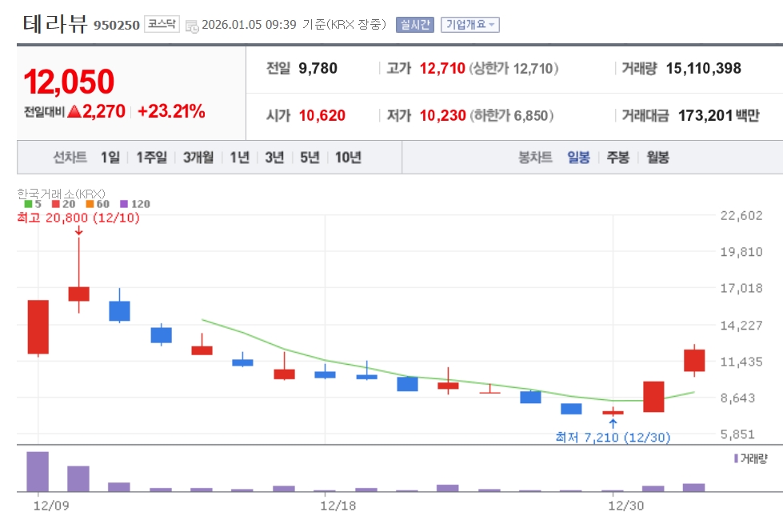Toggle the 실시간 real-time button
This screenshot has height=532, width=783.
pyautogui.click(x=414, y=25)
